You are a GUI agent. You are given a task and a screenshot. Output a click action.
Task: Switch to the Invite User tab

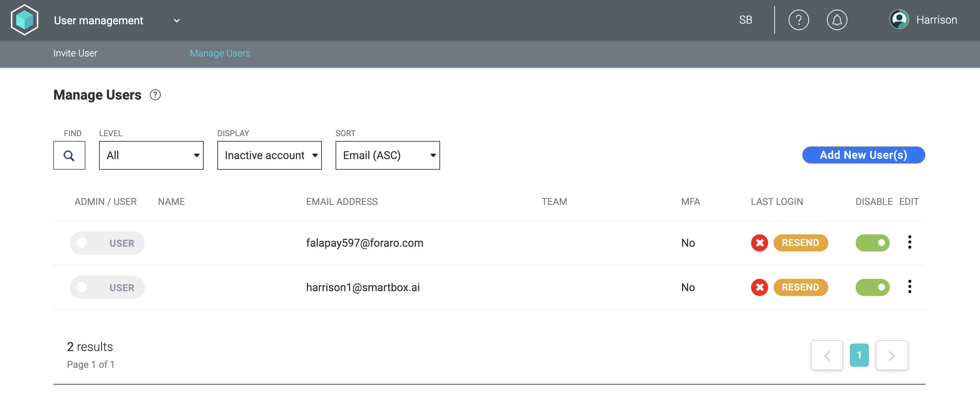pyautogui.click(x=75, y=53)
